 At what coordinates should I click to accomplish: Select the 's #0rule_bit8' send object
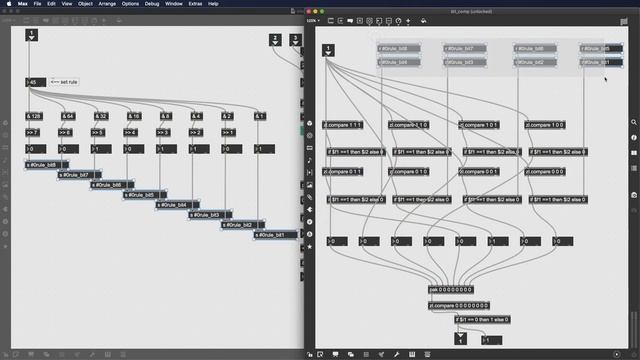(x=47, y=165)
